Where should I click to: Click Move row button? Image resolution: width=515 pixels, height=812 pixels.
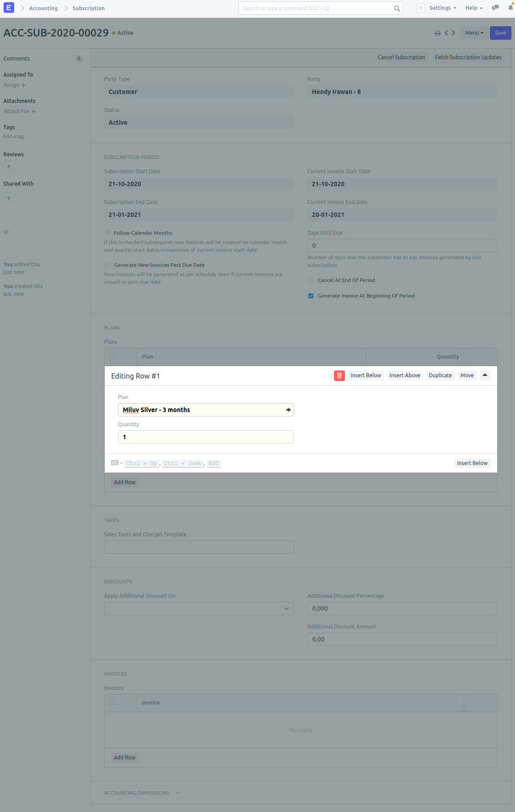click(x=467, y=375)
